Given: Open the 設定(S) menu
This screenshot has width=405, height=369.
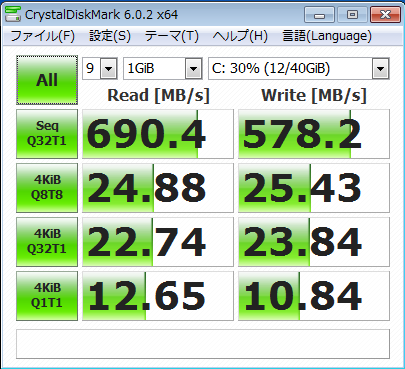Looking at the screenshot, I should (110, 36).
